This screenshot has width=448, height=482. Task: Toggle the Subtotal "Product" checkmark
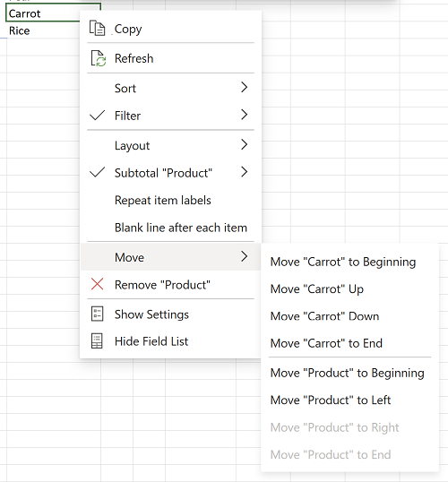(97, 172)
